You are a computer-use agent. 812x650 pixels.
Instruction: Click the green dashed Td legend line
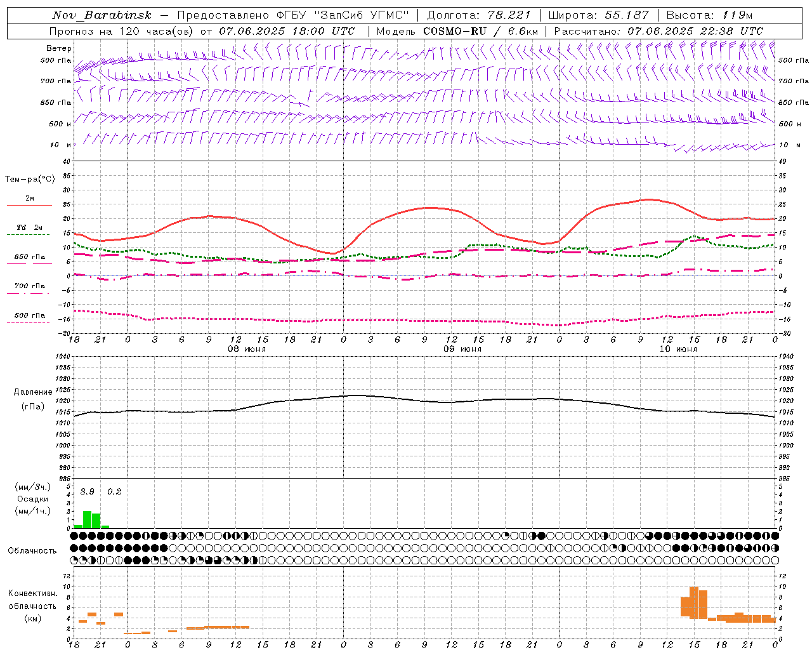(x=28, y=234)
